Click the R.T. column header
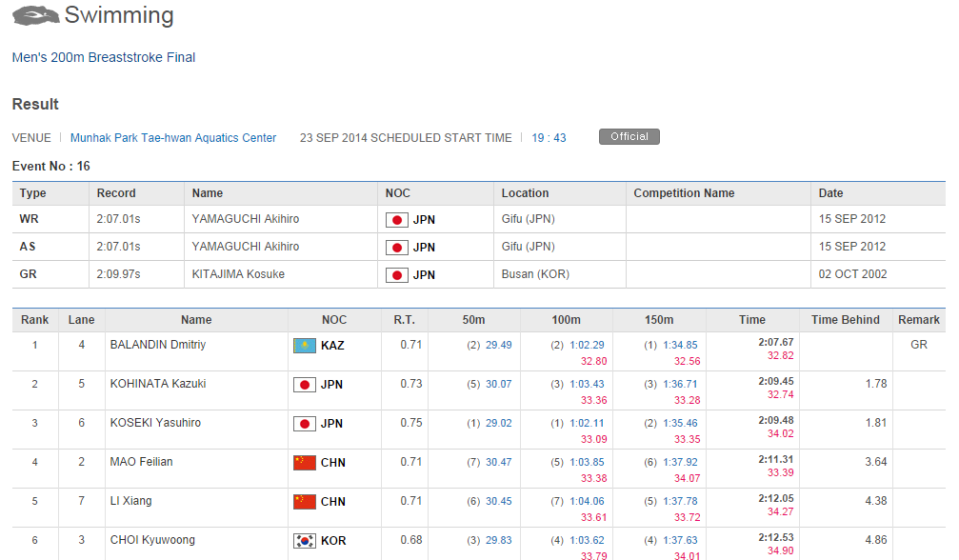 tap(405, 320)
